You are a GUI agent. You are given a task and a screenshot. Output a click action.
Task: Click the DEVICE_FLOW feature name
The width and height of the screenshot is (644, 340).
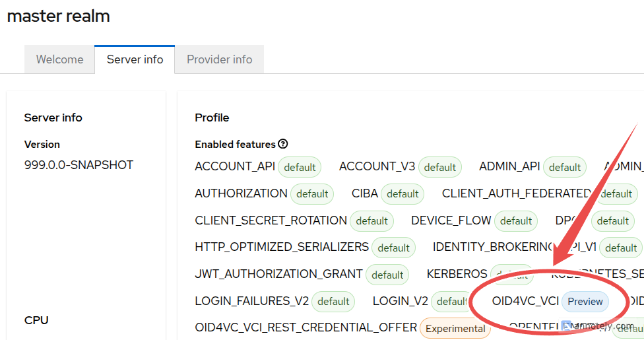[451, 221]
